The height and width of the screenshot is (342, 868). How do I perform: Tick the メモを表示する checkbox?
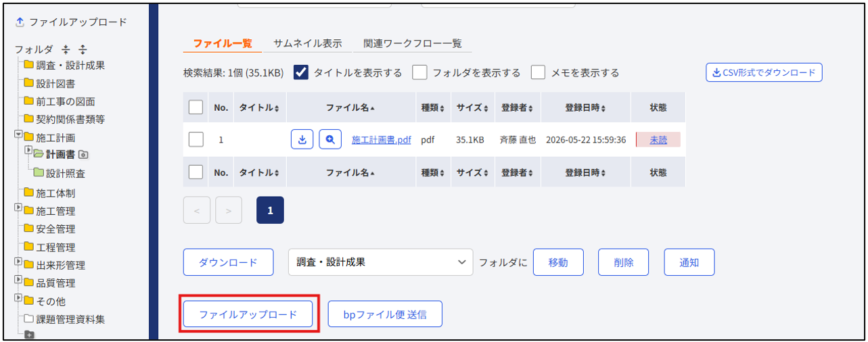(539, 72)
